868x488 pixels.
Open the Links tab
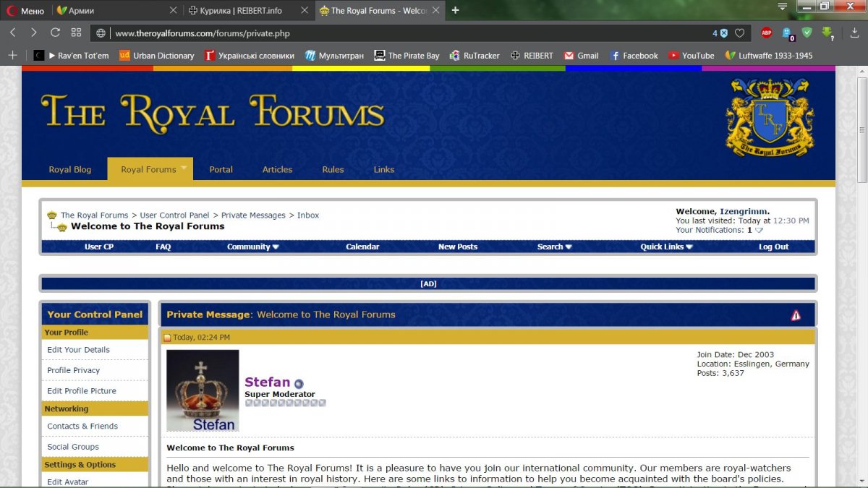(384, 169)
